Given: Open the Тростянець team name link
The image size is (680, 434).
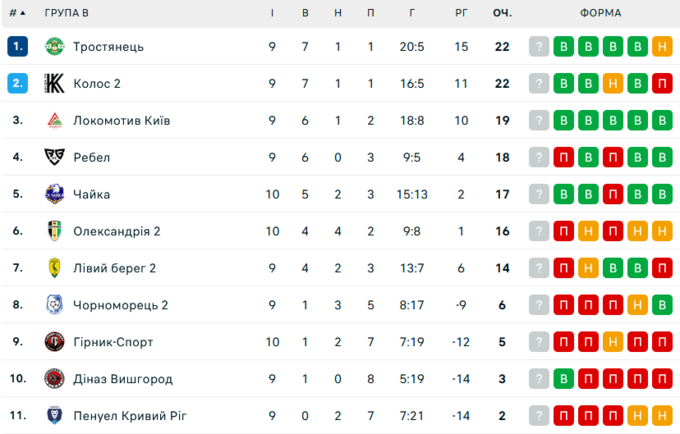Looking at the screenshot, I should (x=108, y=47).
